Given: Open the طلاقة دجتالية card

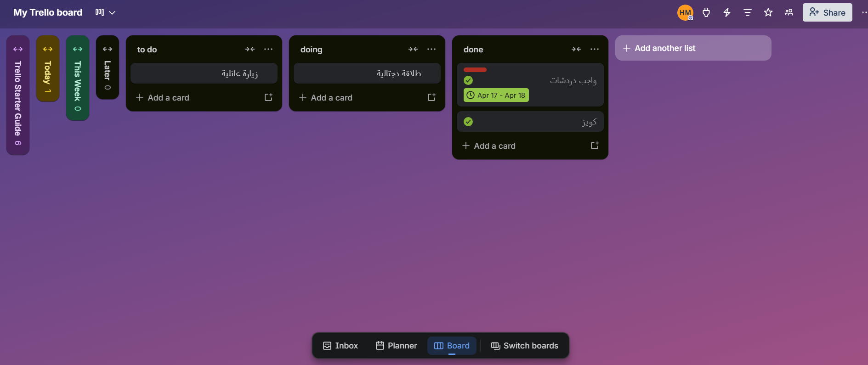Looking at the screenshot, I should click(367, 73).
